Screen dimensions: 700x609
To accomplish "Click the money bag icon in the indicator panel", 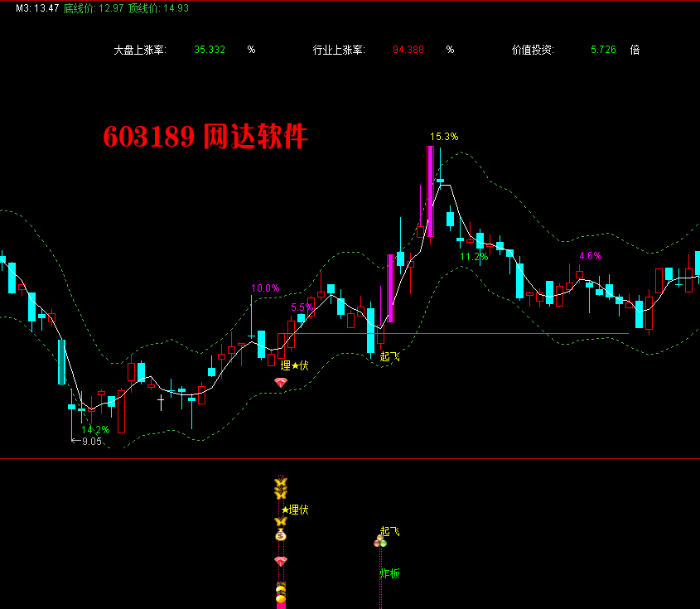I will coord(281,535).
